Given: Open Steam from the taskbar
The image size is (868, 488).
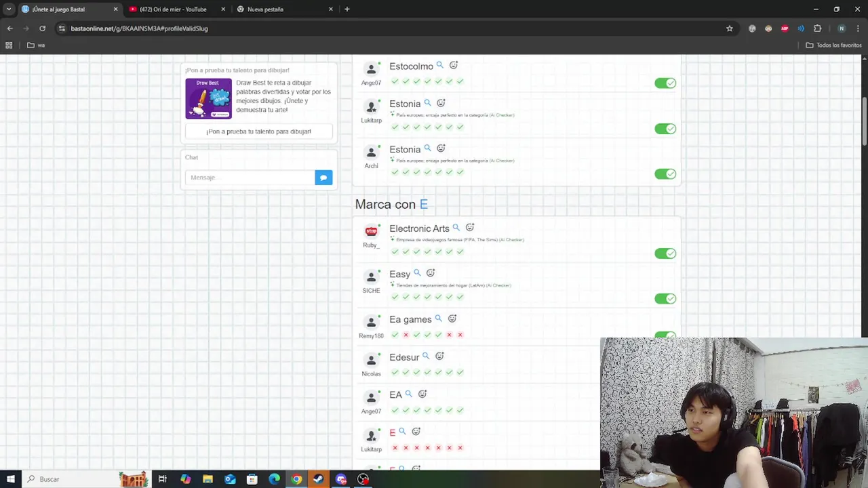Looking at the screenshot, I should tap(319, 479).
